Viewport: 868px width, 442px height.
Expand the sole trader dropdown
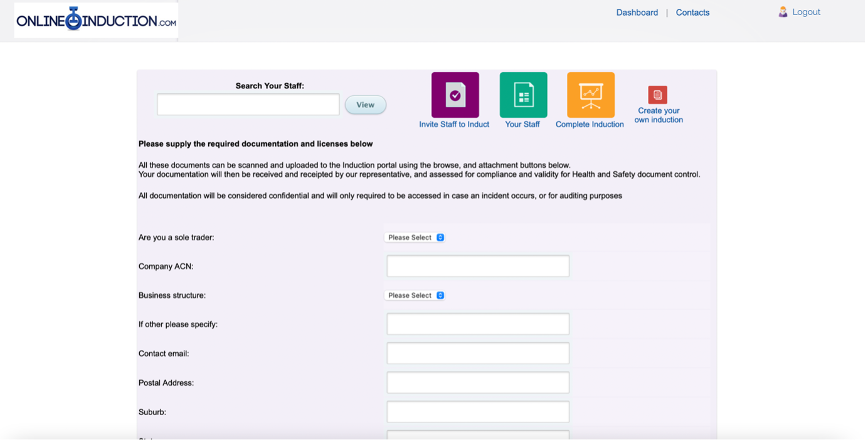pos(415,238)
